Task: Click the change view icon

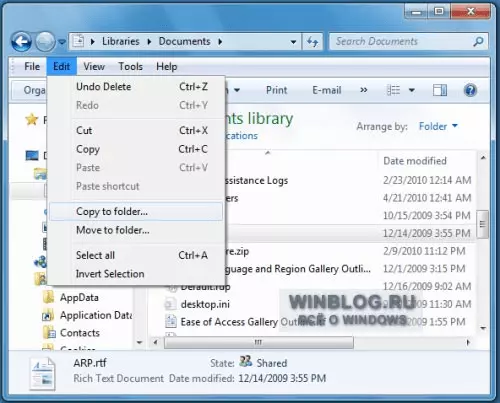Action: (x=393, y=90)
